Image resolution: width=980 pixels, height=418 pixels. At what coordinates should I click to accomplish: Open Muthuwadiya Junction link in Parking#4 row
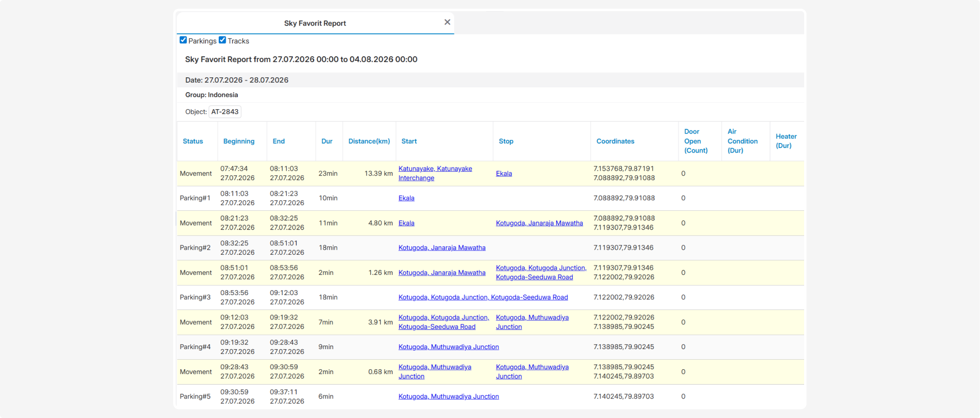point(449,347)
